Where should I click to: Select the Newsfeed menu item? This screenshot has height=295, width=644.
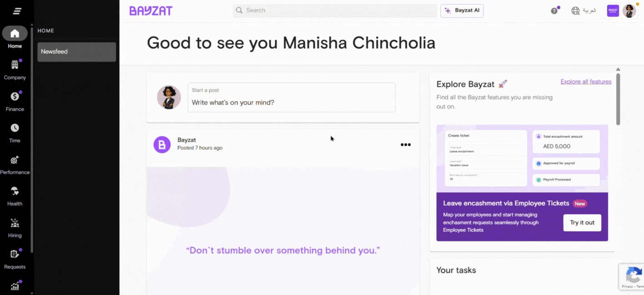pyautogui.click(x=76, y=52)
